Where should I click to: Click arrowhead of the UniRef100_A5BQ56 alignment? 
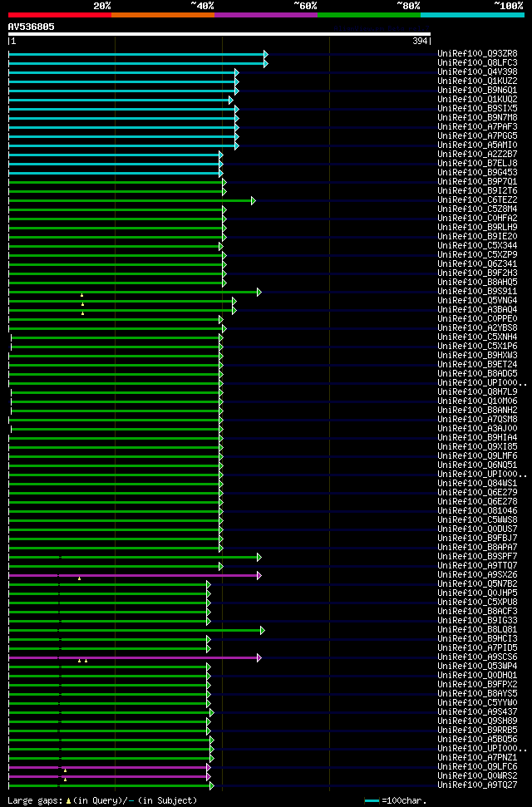[x=212, y=740]
